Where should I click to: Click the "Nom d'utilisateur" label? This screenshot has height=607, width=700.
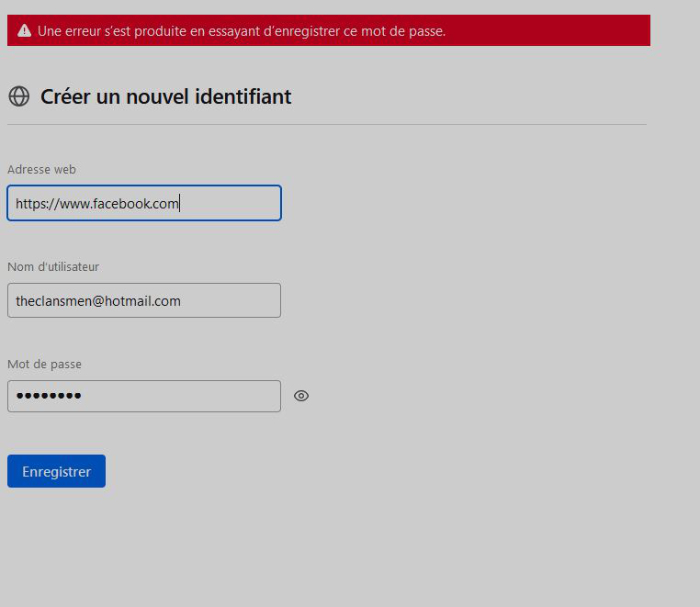tap(53, 267)
